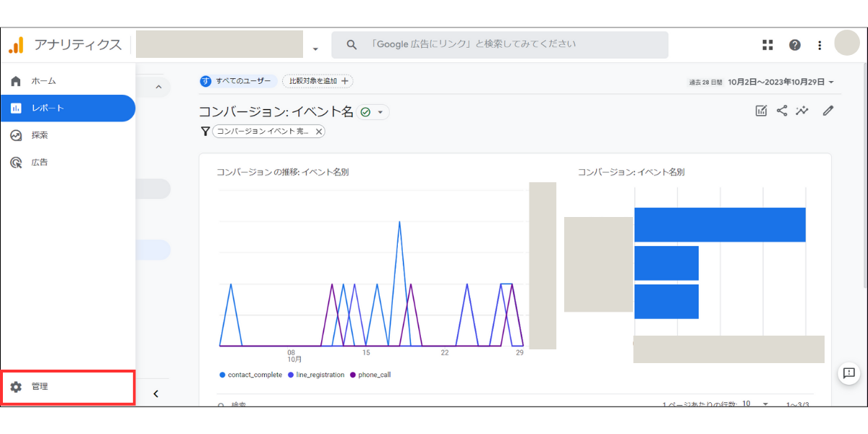Click the すべてのユーザー segment chip
Screen dimensions: 868x434
(x=238, y=81)
